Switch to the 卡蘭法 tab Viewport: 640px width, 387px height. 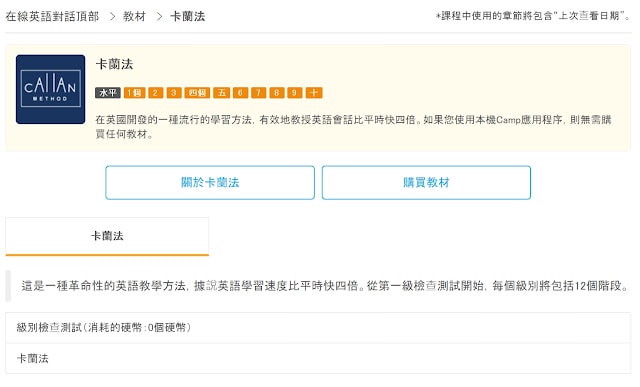pos(107,236)
